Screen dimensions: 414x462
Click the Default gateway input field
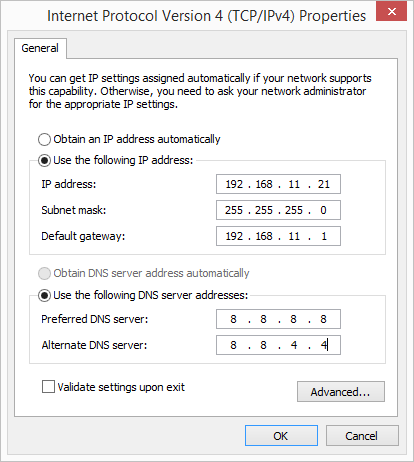pos(278,236)
